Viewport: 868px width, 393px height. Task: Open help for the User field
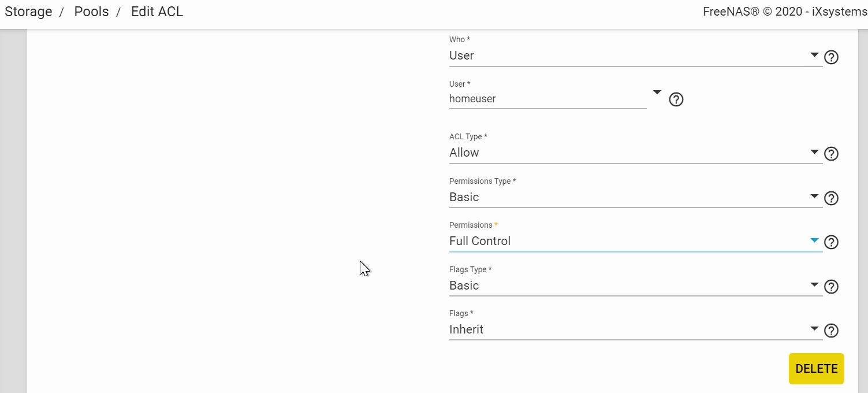(x=676, y=99)
